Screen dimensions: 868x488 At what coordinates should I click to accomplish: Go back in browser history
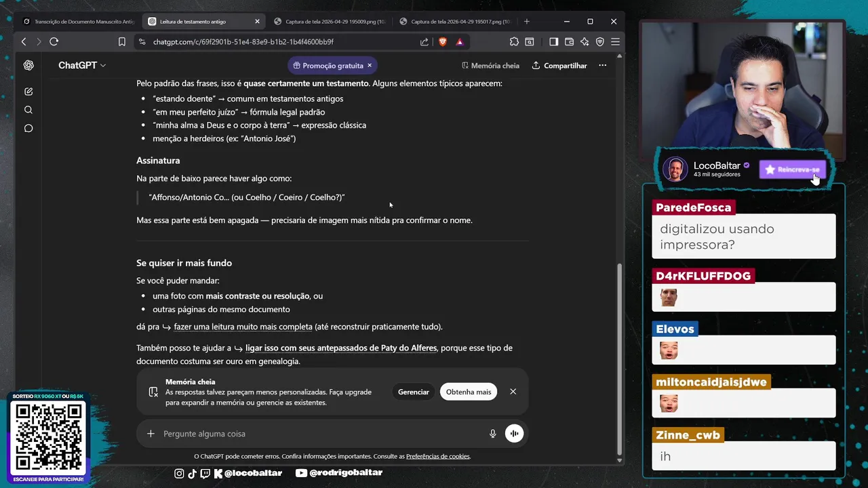click(24, 41)
